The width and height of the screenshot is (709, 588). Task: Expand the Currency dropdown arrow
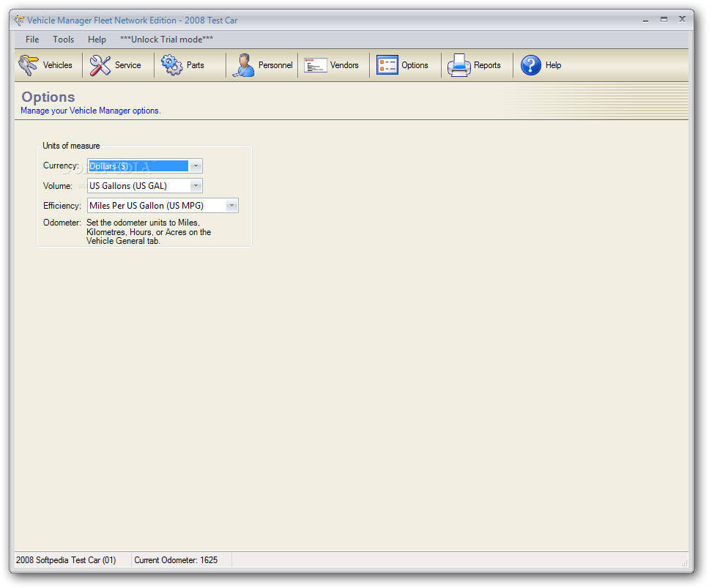[x=196, y=166]
